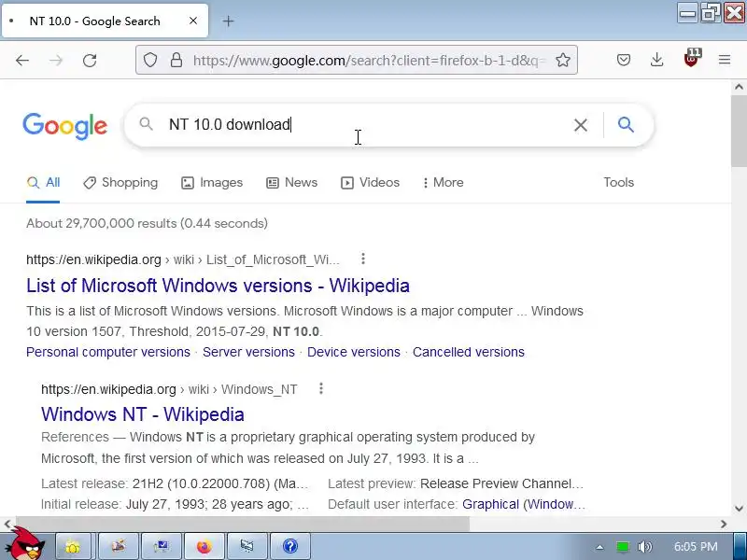Open the Firefox downloads panel
The width and height of the screenshot is (747, 560).
click(x=657, y=60)
